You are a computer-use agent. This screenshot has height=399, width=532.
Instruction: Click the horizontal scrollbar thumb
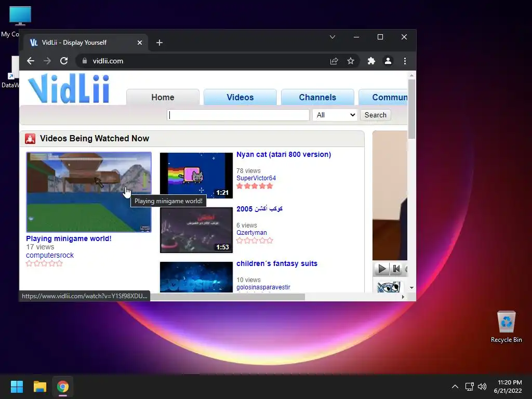tap(228, 297)
